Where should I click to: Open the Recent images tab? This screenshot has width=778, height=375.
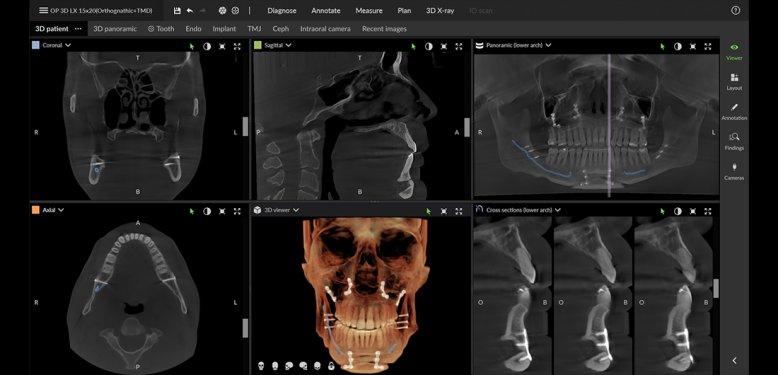tap(384, 29)
